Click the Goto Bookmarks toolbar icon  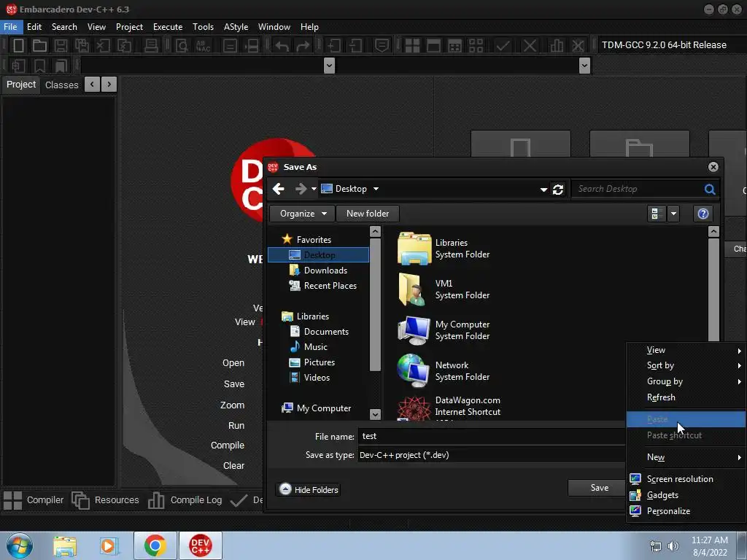click(x=61, y=65)
